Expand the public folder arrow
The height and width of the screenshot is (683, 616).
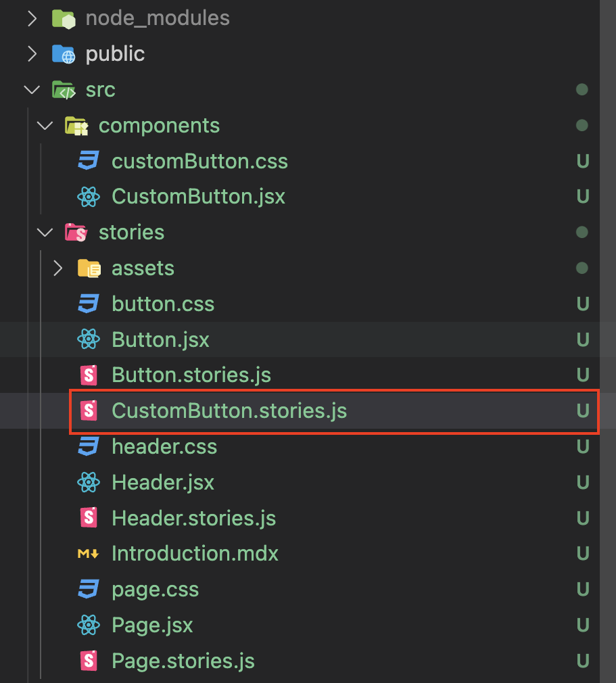click(32, 54)
